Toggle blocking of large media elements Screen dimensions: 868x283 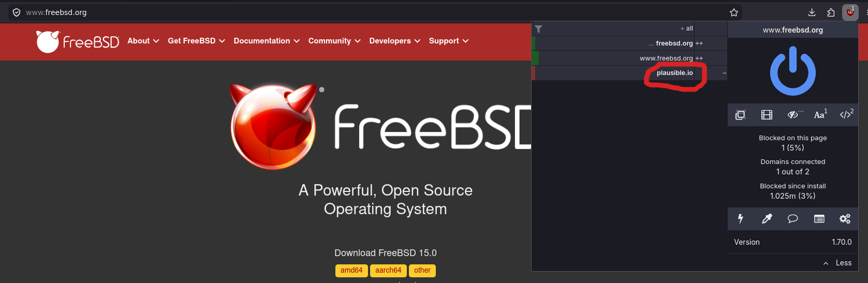coord(767,115)
